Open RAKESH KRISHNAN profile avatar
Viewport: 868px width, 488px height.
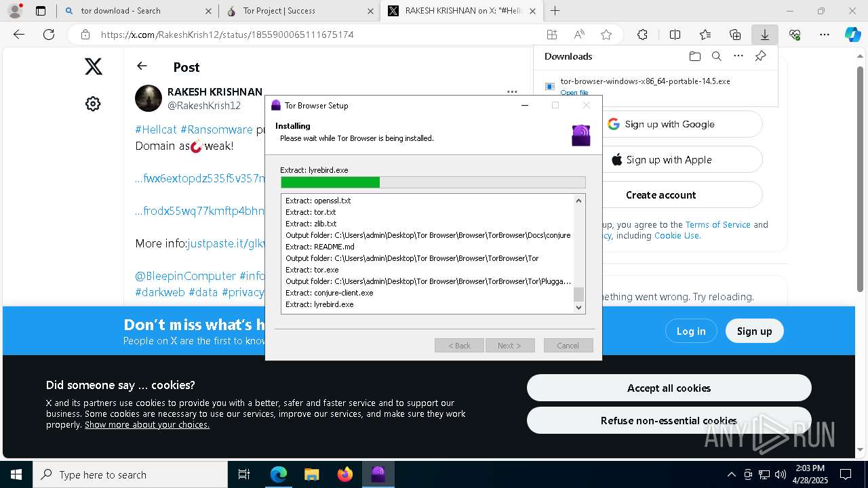tap(149, 98)
